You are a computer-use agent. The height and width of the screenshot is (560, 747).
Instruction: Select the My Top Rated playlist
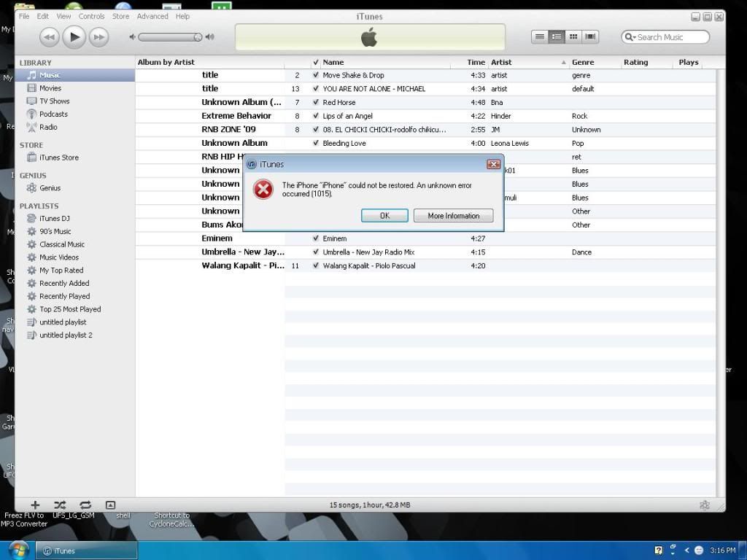point(75,270)
